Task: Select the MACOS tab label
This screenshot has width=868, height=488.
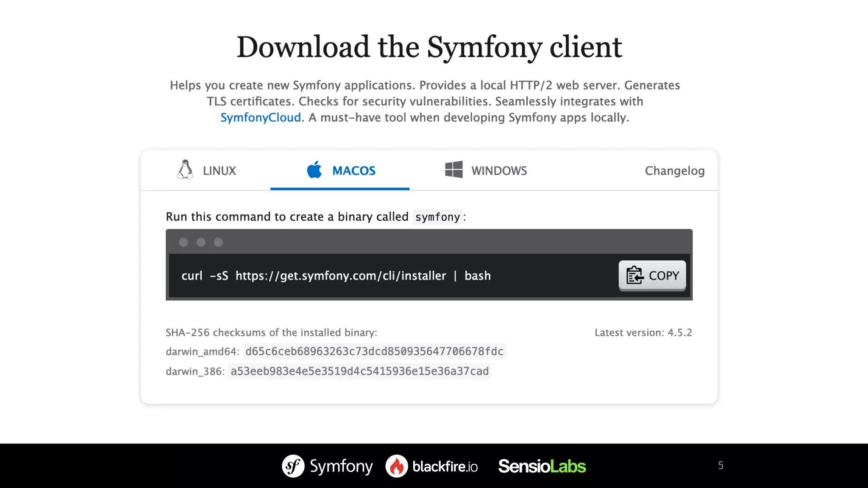Action: click(x=353, y=171)
